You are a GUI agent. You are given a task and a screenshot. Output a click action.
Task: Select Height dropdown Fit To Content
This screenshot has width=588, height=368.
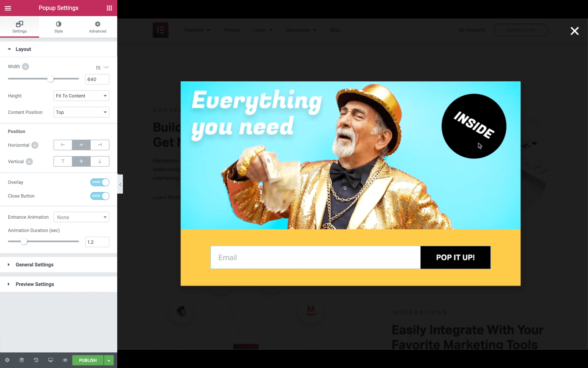click(81, 96)
